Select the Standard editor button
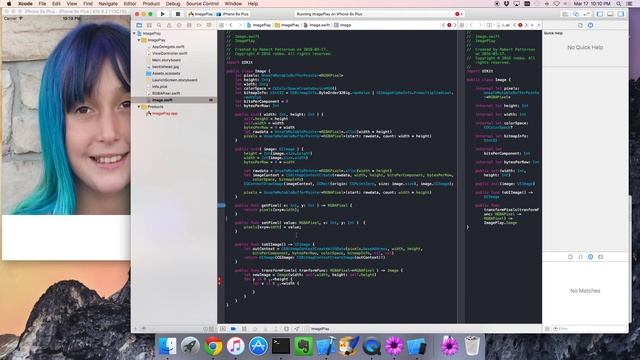 tap(565, 14)
